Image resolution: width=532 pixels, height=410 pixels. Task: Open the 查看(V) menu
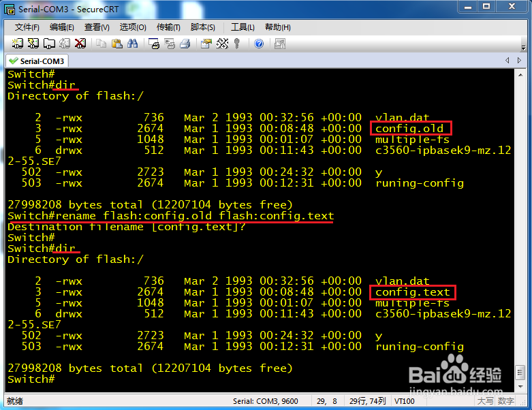pos(97,27)
